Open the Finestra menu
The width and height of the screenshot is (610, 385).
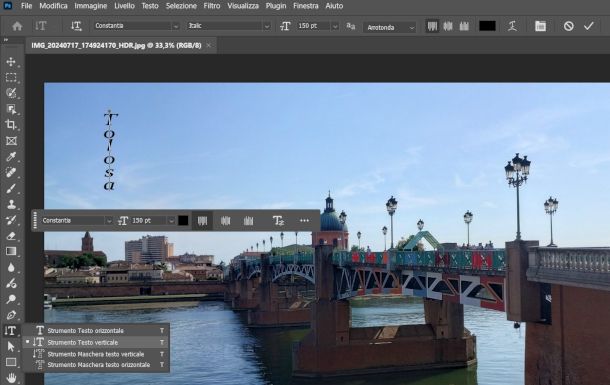pos(305,6)
